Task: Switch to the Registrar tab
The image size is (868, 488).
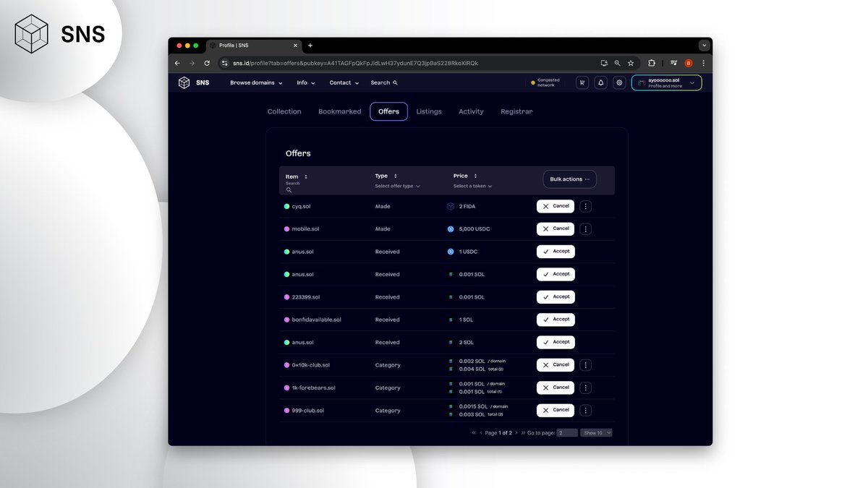Action: pos(516,111)
